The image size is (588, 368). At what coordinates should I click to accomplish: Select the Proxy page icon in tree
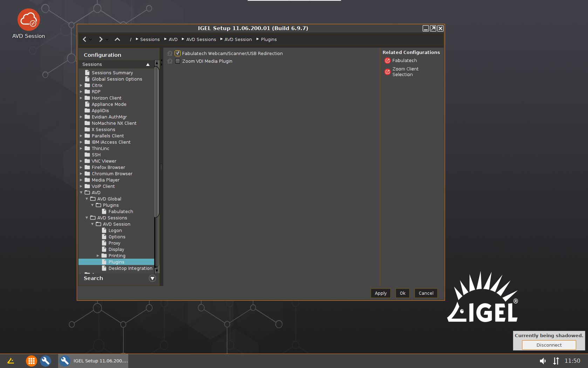coord(104,243)
